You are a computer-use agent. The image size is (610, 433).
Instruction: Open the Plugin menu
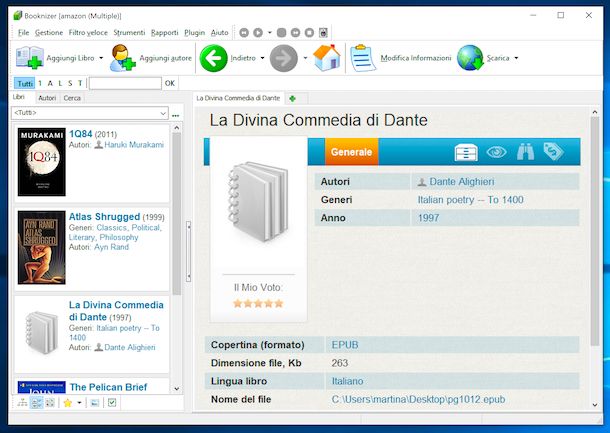click(195, 33)
